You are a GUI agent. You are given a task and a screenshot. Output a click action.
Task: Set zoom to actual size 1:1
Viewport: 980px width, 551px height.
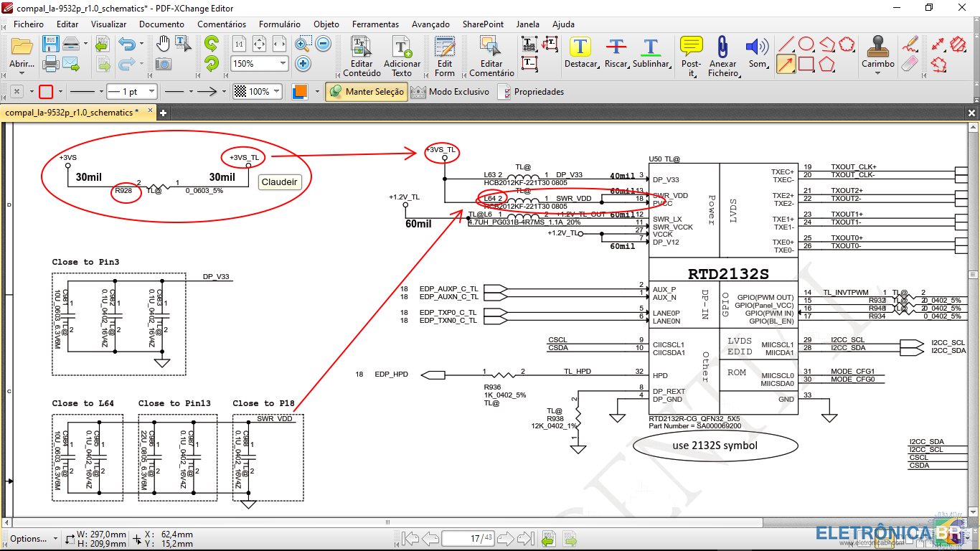coord(240,44)
